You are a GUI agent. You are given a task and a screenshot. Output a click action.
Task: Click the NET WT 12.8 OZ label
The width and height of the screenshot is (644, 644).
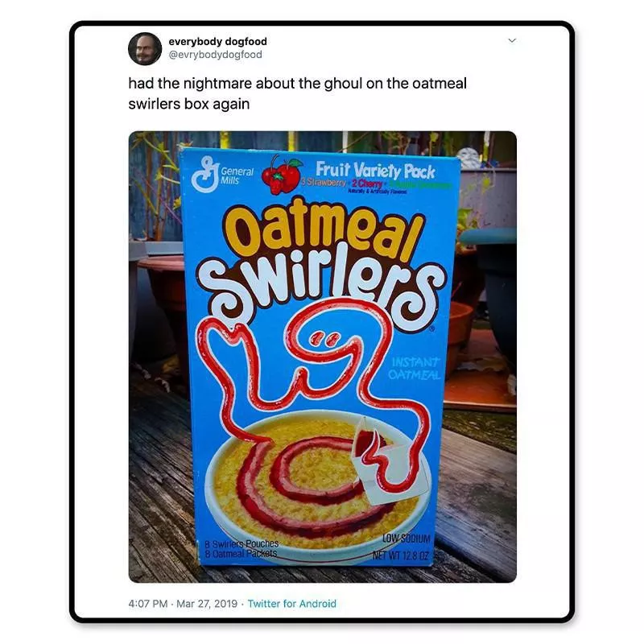(x=400, y=556)
